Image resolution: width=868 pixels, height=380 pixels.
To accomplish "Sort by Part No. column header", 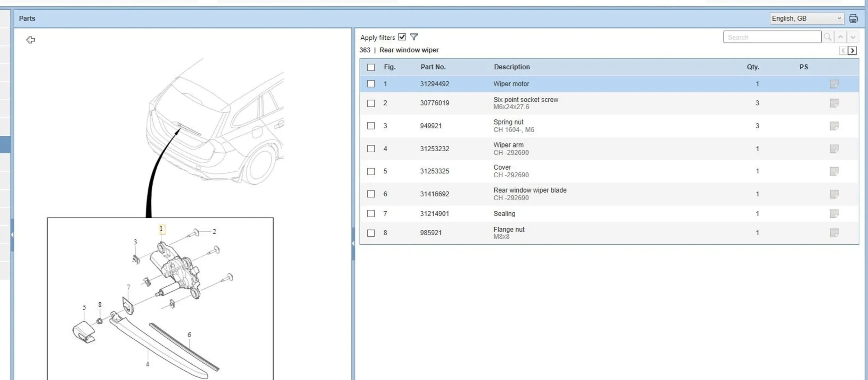I will pos(433,67).
